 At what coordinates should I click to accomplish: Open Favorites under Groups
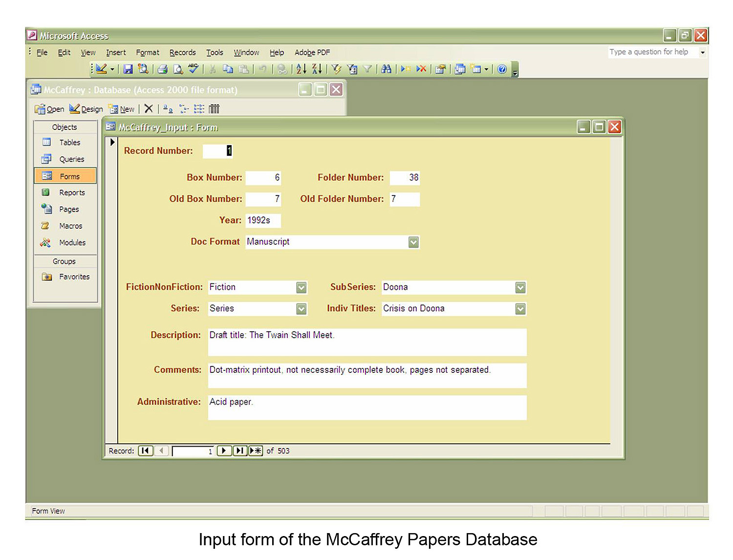(x=65, y=277)
